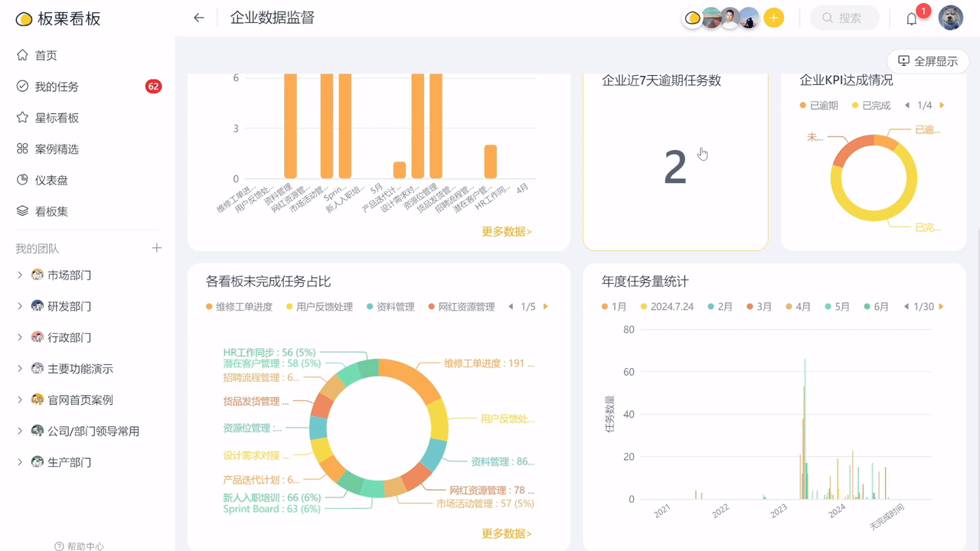Toggle the 2024.7.24 legend in yearly chart
This screenshot has height=551, width=980.
667,307
